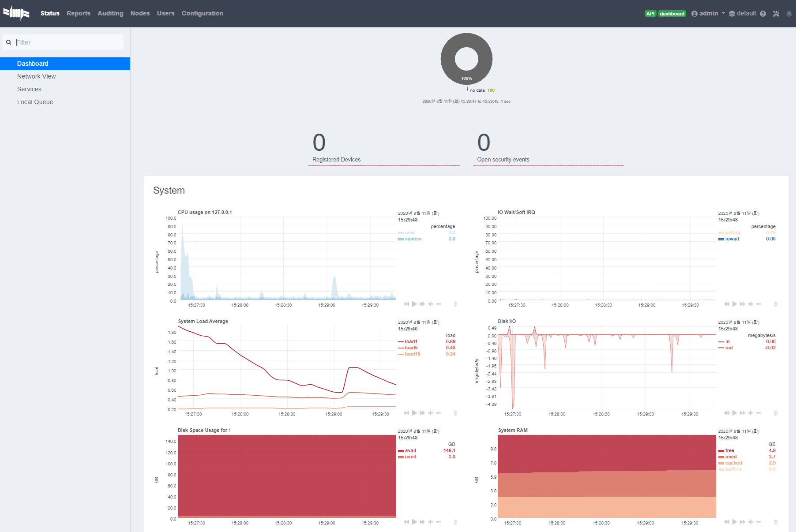
Task: Open the admin dropdown arrow
Action: click(723, 13)
